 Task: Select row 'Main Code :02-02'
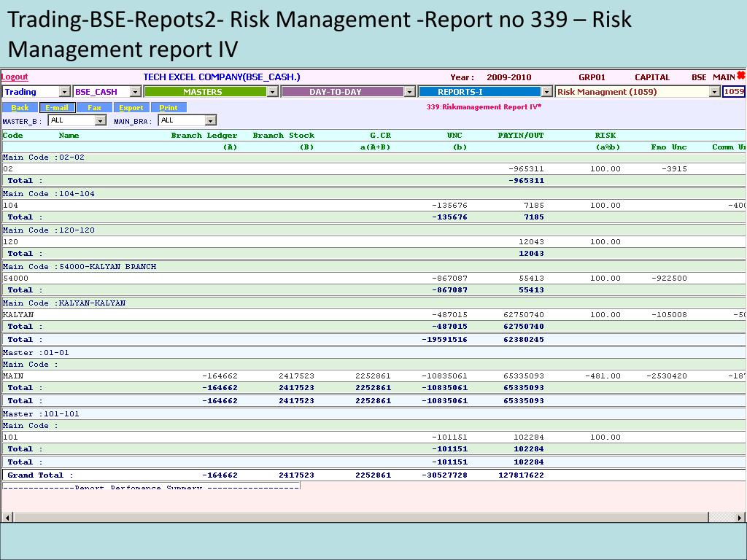(x=373, y=157)
